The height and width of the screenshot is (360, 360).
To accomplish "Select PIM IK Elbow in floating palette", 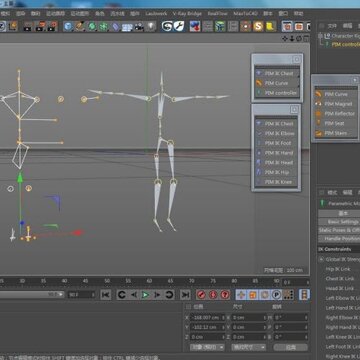I will coord(276,133).
